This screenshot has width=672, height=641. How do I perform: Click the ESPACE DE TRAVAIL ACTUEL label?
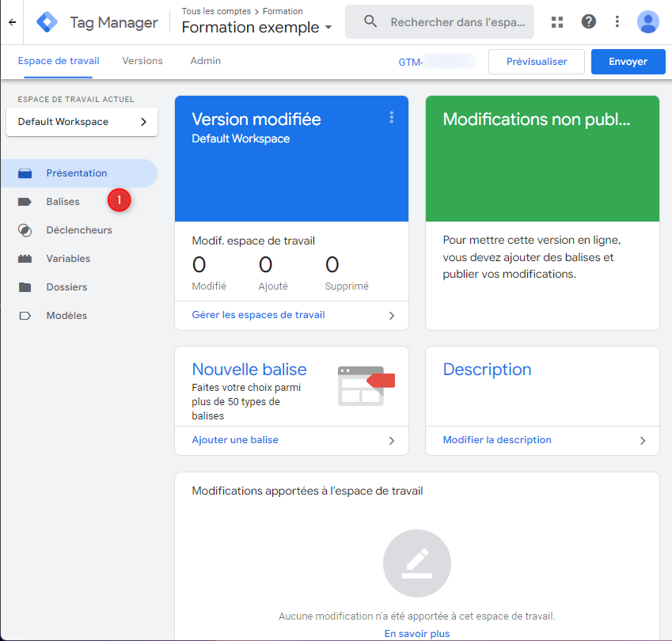pyautogui.click(x=76, y=100)
